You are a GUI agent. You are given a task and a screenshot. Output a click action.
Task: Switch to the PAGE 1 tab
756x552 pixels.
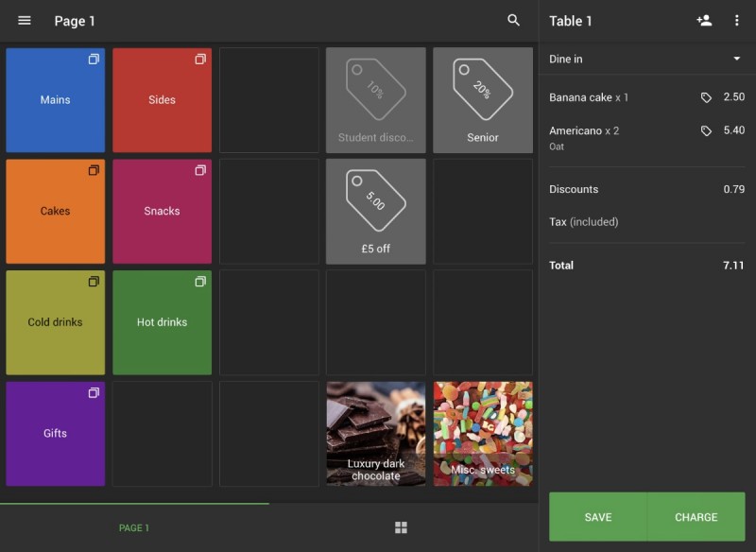click(x=134, y=527)
